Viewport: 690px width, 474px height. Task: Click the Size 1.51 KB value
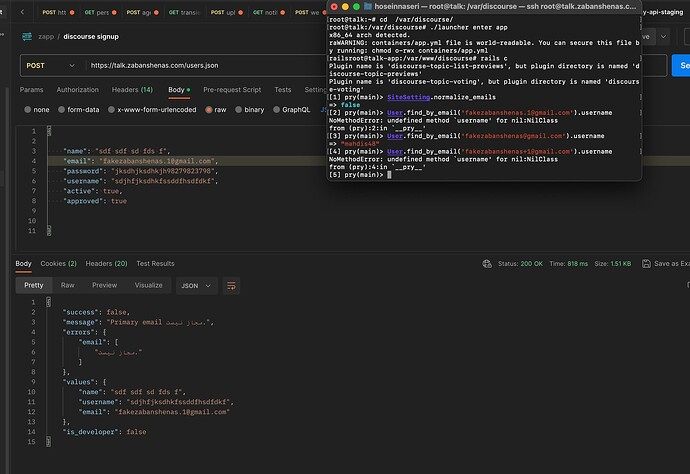pos(621,264)
